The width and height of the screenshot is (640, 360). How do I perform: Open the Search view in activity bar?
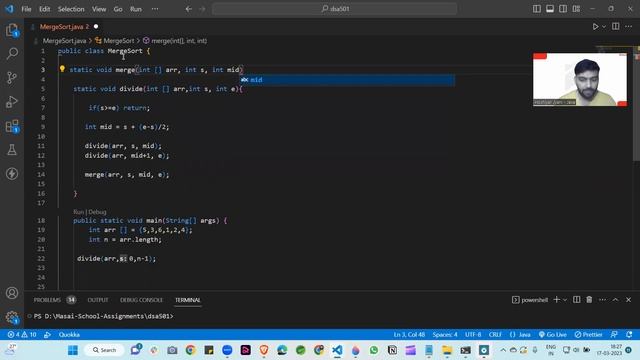coord(12,53)
